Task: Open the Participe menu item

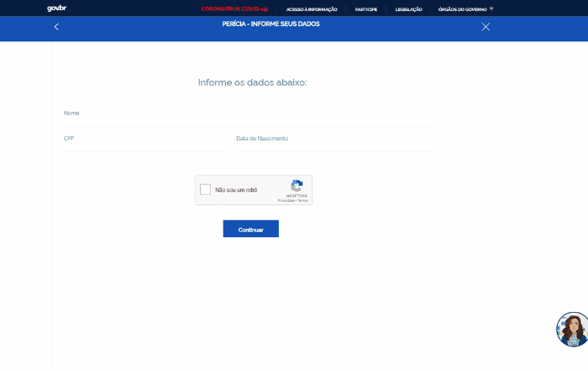Action: pyautogui.click(x=366, y=8)
